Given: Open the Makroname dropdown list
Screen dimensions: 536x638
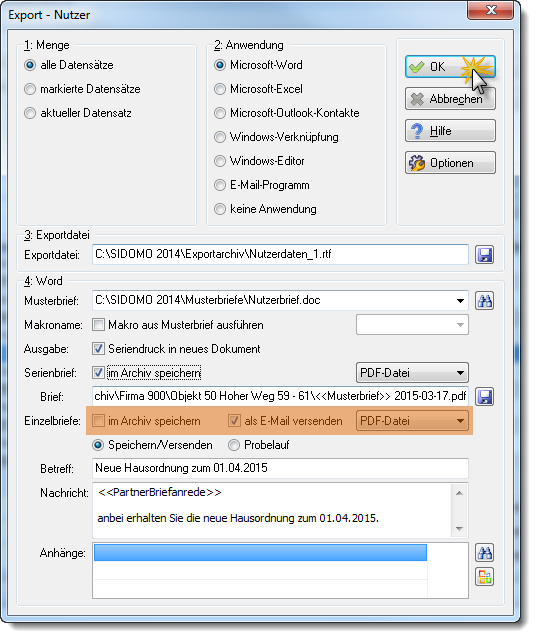Looking at the screenshot, I should [412, 325].
